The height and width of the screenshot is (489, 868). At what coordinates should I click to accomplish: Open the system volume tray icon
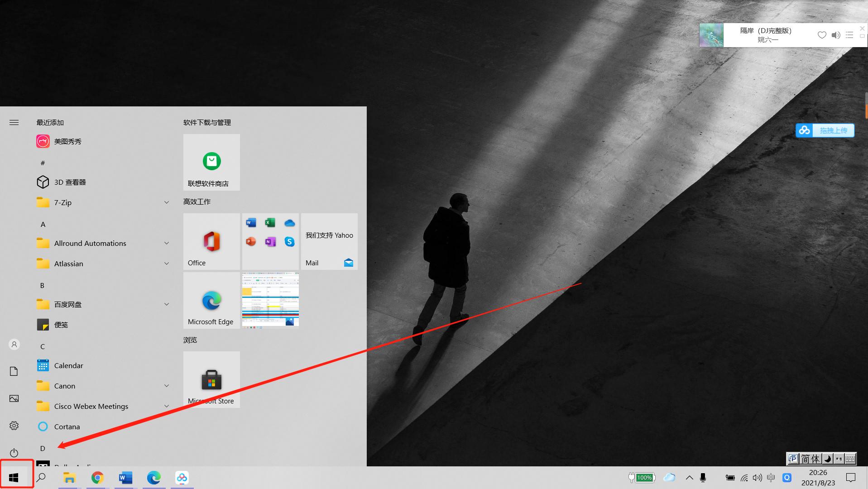pos(757,478)
